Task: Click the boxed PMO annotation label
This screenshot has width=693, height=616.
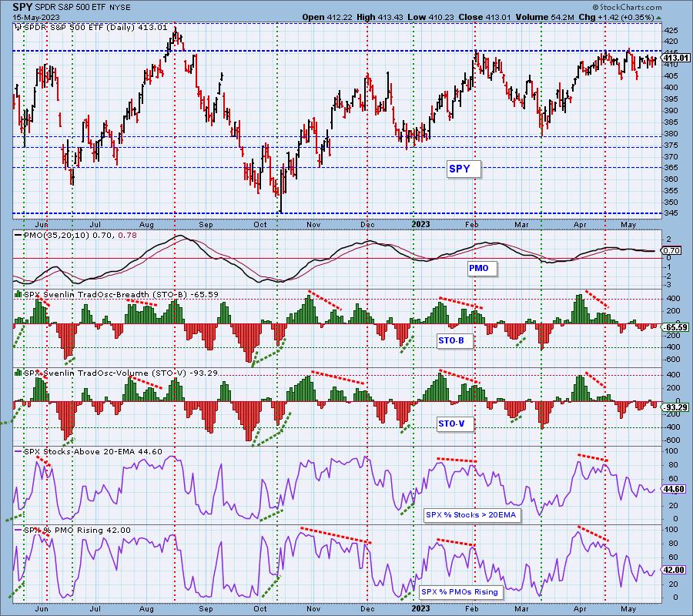Action: (482, 268)
